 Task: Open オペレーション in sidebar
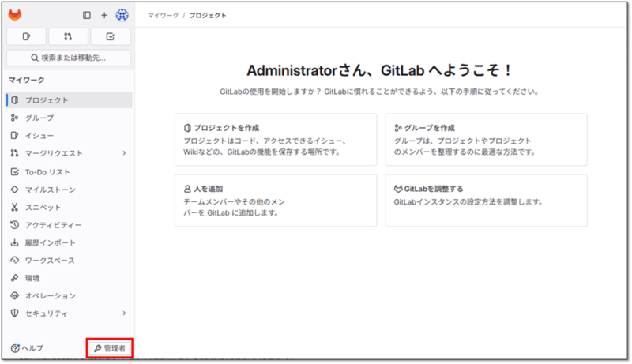pyautogui.click(x=70, y=296)
